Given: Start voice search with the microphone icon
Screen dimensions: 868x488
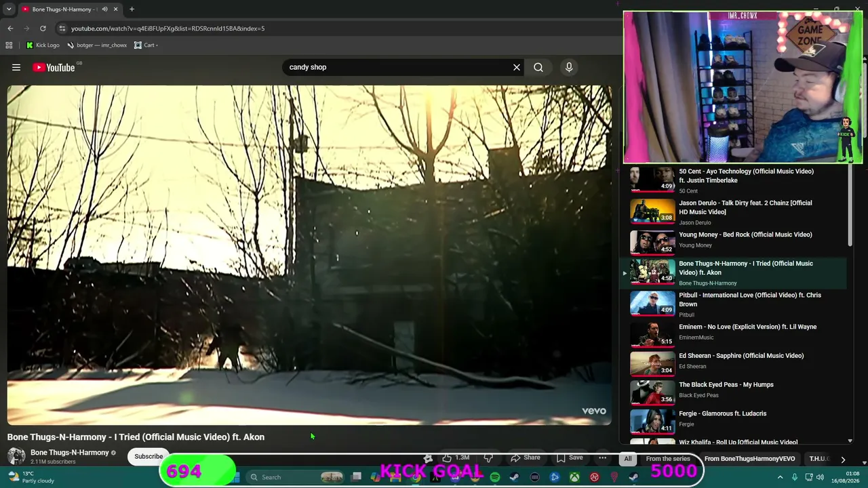Looking at the screenshot, I should click(569, 67).
